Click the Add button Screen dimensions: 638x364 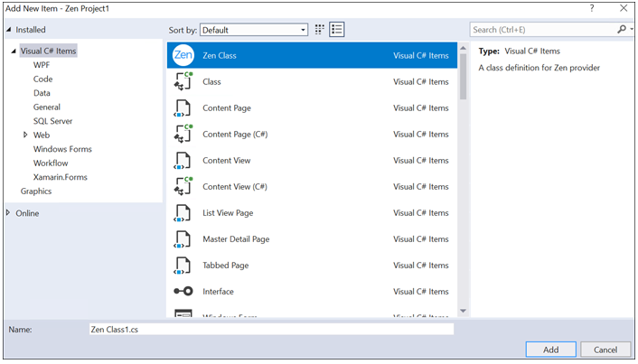point(551,350)
